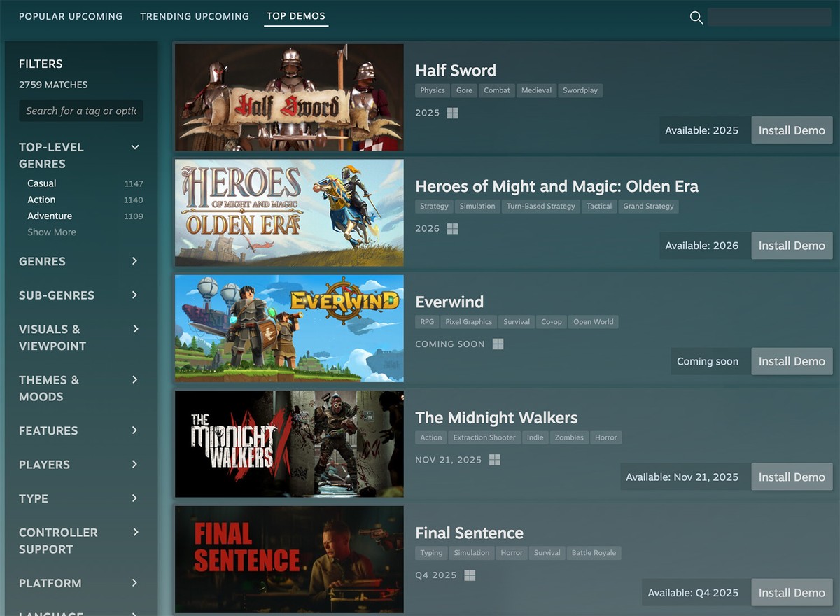Install the Half Sword demo
The image size is (840, 616).
coord(792,130)
